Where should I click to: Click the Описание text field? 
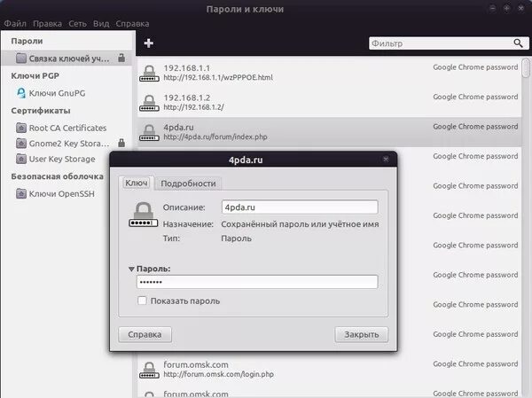(x=300, y=207)
